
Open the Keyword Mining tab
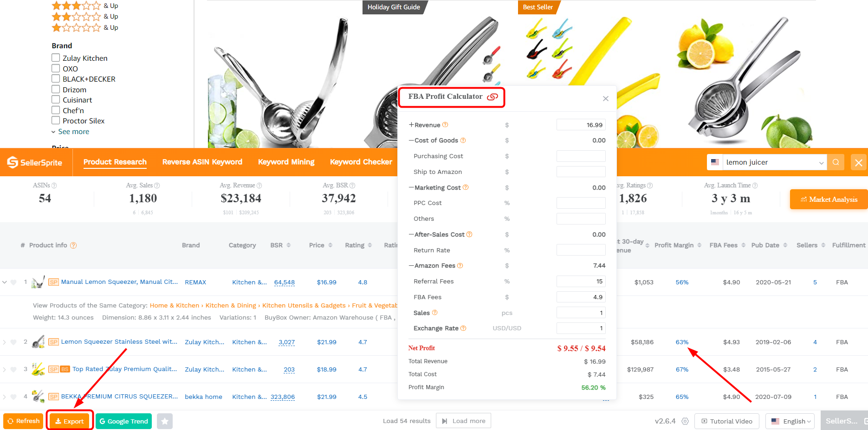(x=286, y=162)
